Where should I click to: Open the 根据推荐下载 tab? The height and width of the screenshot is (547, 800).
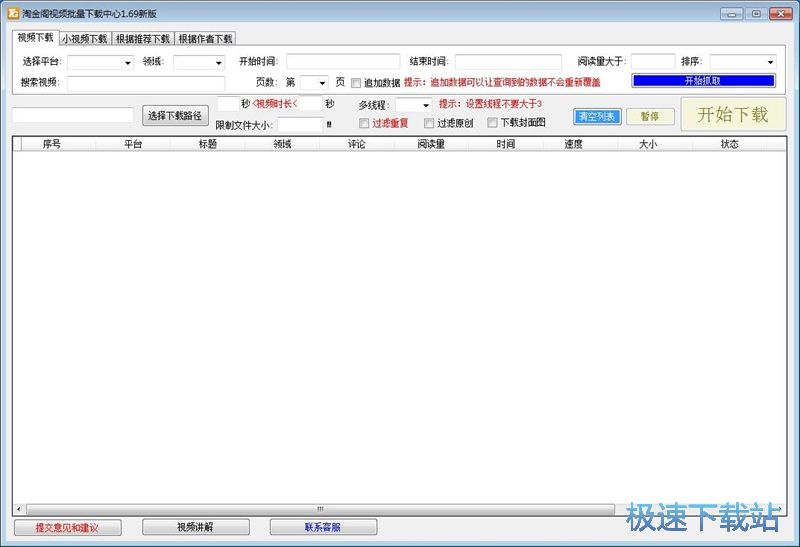pyautogui.click(x=142, y=39)
